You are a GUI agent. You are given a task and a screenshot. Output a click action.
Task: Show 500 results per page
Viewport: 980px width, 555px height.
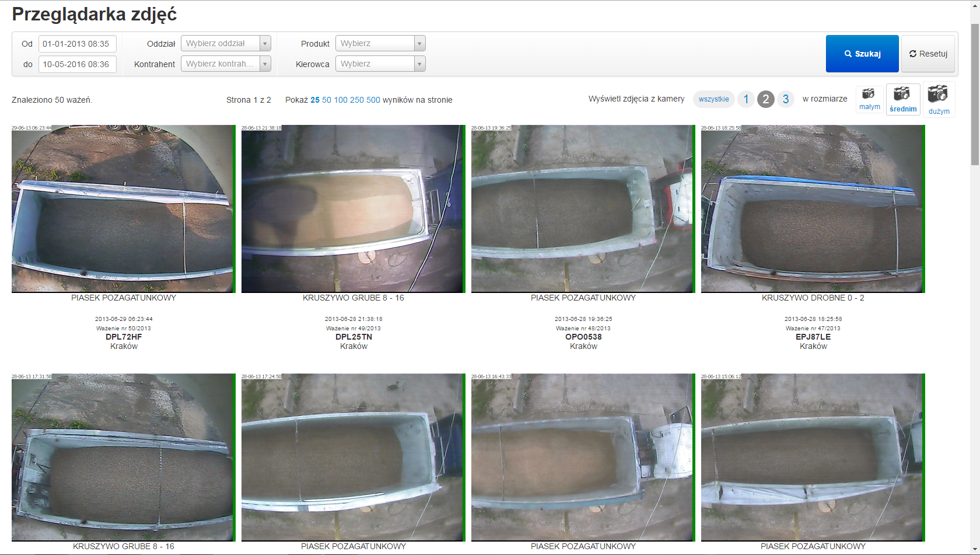(x=373, y=100)
